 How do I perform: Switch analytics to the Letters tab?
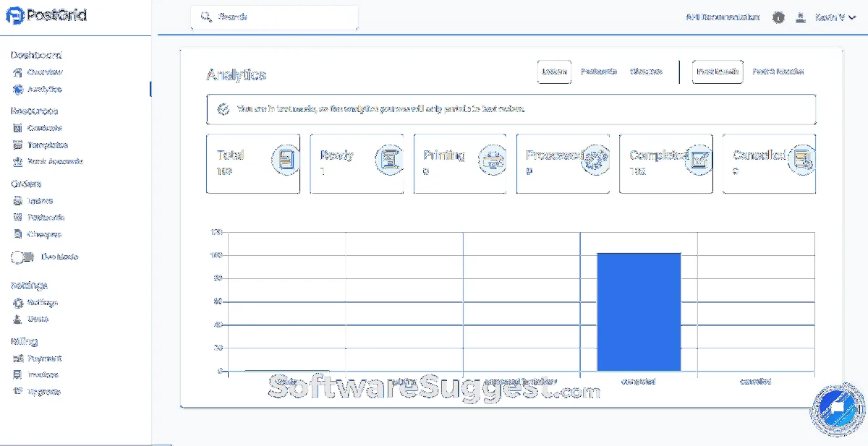pos(555,72)
